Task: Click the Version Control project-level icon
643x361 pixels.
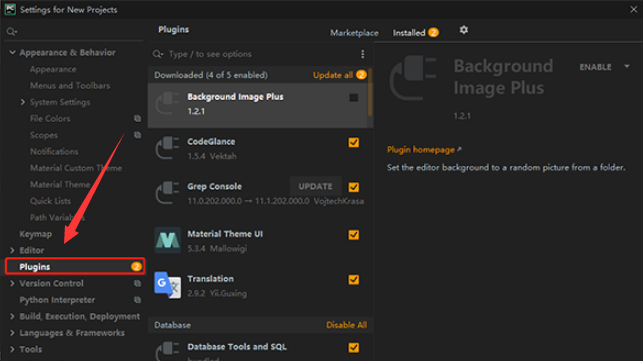Action: point(137,283)
